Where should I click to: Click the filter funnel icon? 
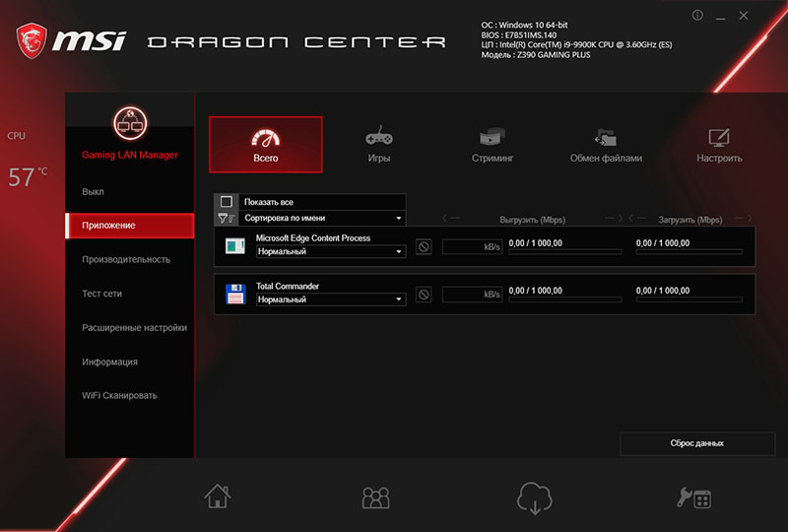(227, 219)
